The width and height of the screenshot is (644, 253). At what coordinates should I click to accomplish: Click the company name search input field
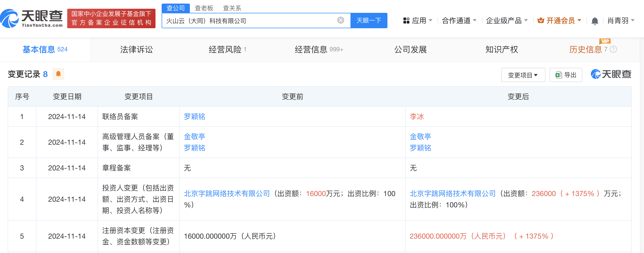pos(249,21)
